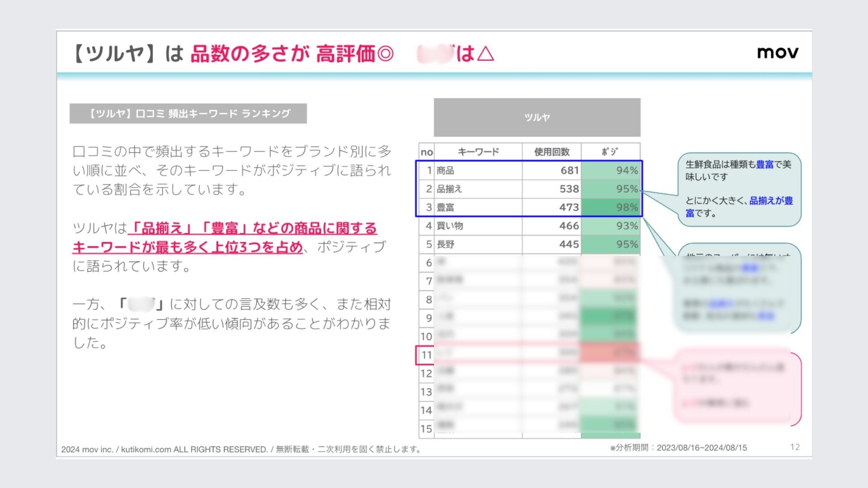Select the 品揃え keyword cell
The width and height of the screenshot is (868, 488).
point(449,189)
